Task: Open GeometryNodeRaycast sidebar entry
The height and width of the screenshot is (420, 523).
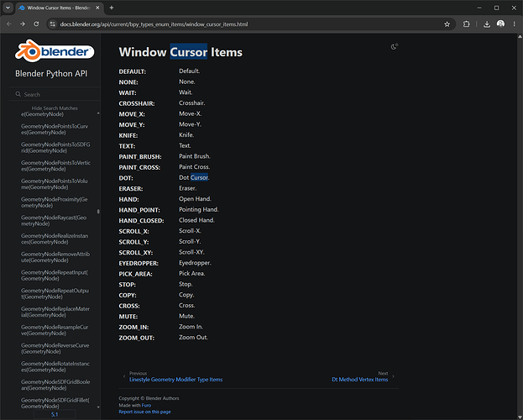Action: 54,220
